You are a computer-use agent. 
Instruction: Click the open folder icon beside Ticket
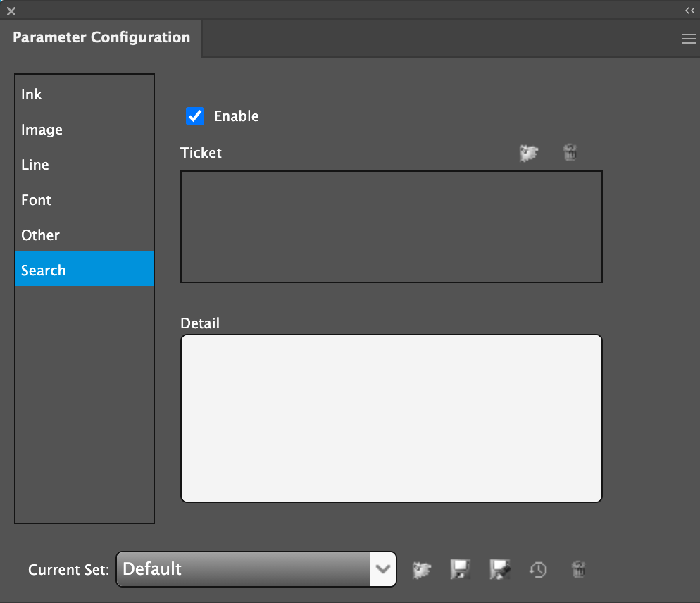coord(528,153)
